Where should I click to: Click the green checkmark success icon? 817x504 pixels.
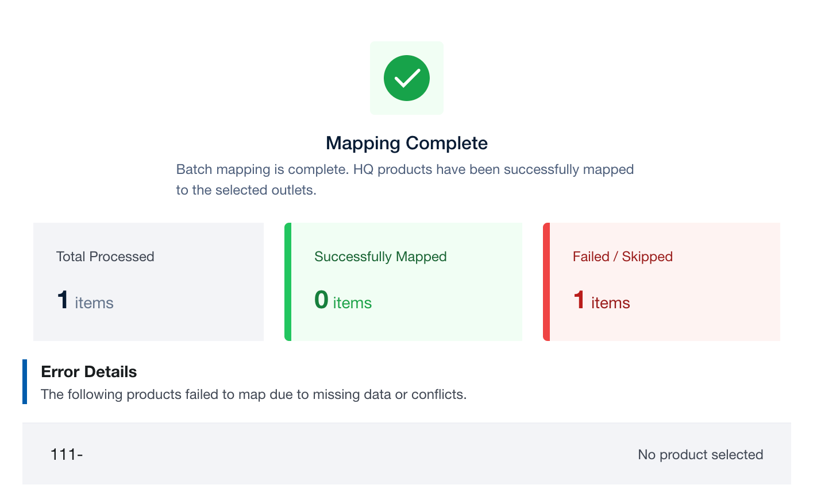point(407,78)
